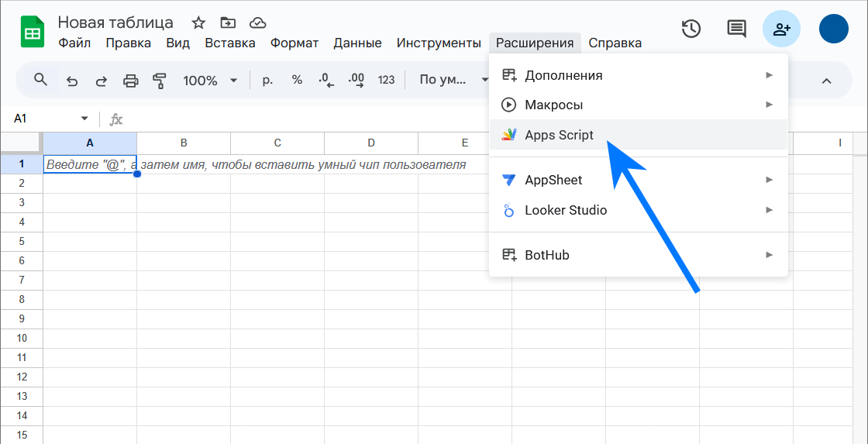The height and width of the screenshot is (444, 868).
Task: Open the zoom 100% dropdown
Action: (210, 81)
